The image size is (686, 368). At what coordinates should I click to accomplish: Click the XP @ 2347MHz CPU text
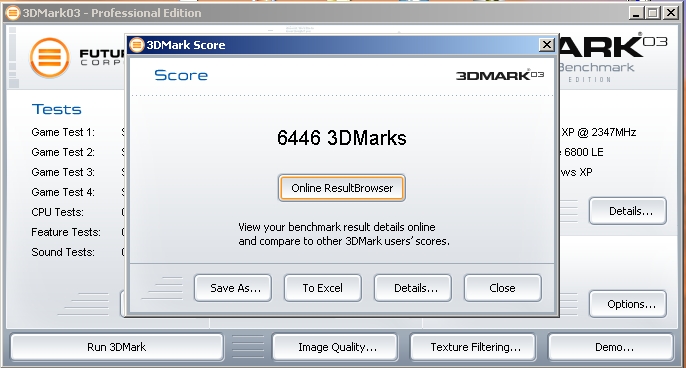click(598, 132)
